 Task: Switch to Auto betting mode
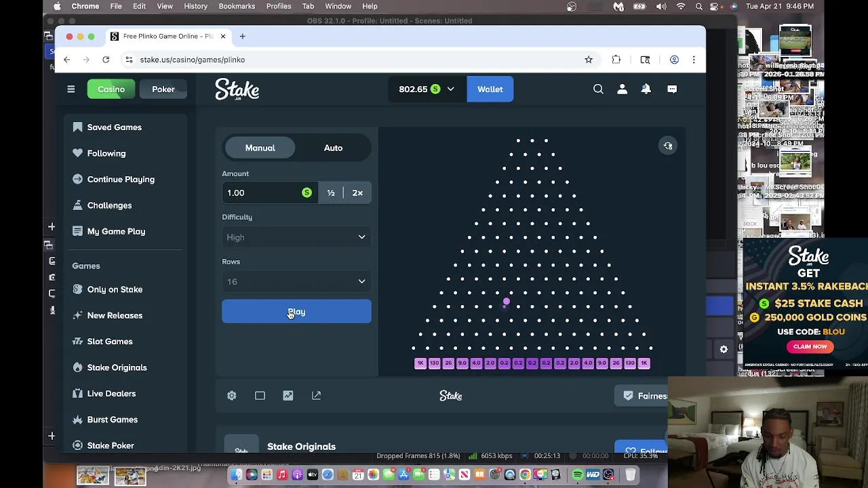[333, 148]
